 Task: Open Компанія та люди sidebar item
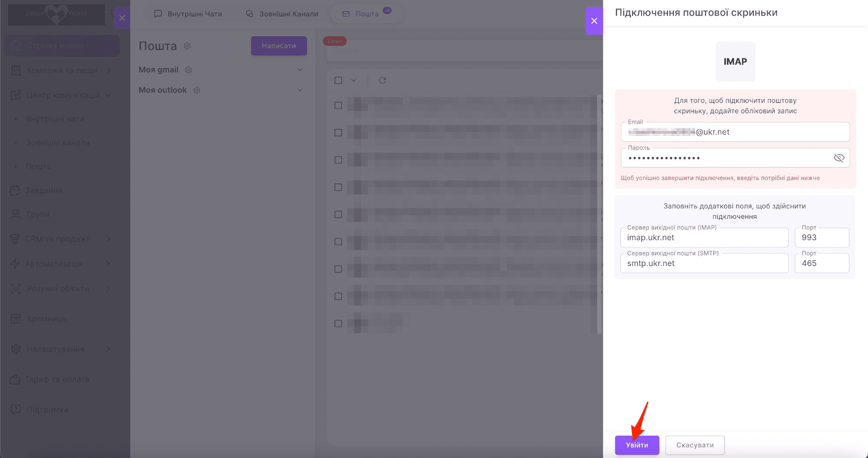(x=62, y=70)
